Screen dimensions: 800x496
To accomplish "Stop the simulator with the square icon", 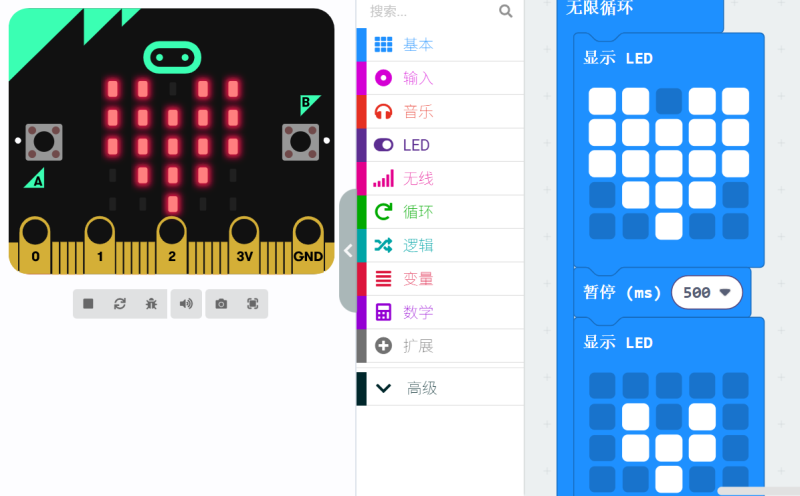I will [88, 303].
